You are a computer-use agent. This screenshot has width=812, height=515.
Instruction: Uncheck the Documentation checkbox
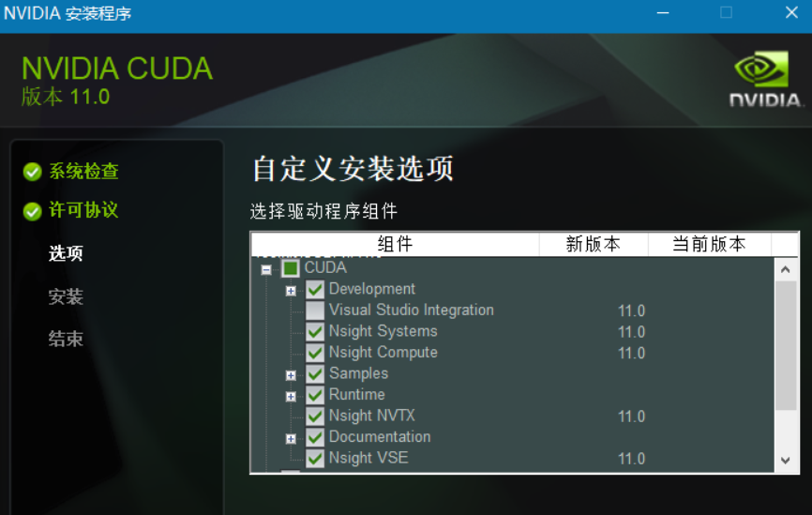pos(315,437)
